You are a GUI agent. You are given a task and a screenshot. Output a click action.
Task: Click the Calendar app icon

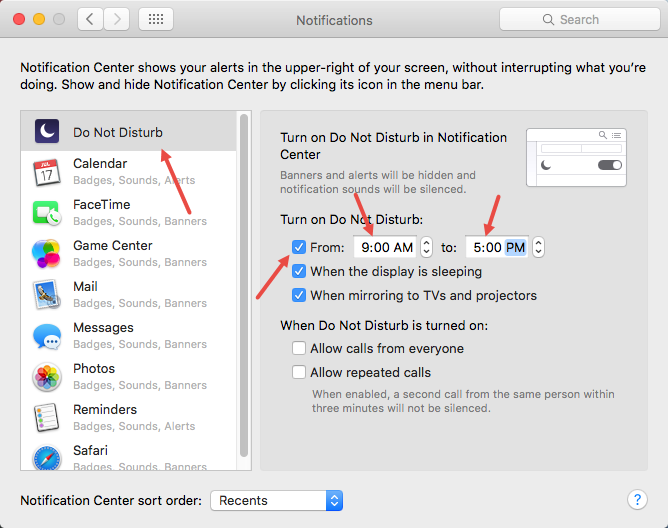47,172
